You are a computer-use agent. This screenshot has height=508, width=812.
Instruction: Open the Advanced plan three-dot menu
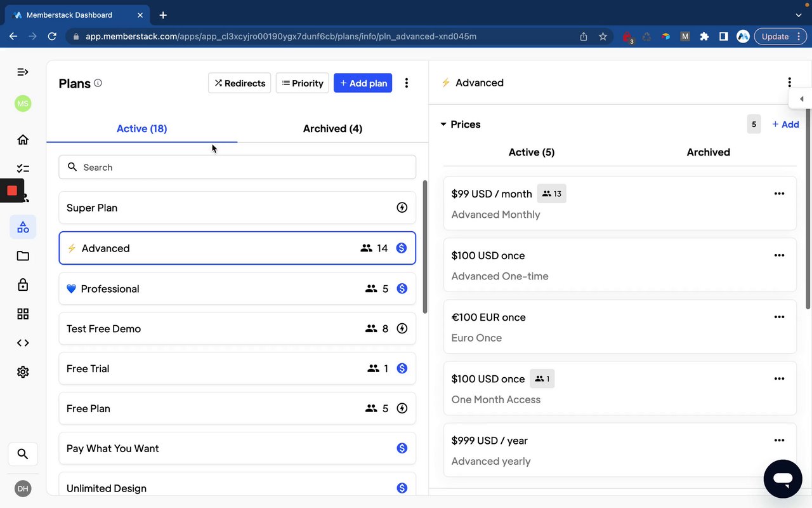(789, 82)
